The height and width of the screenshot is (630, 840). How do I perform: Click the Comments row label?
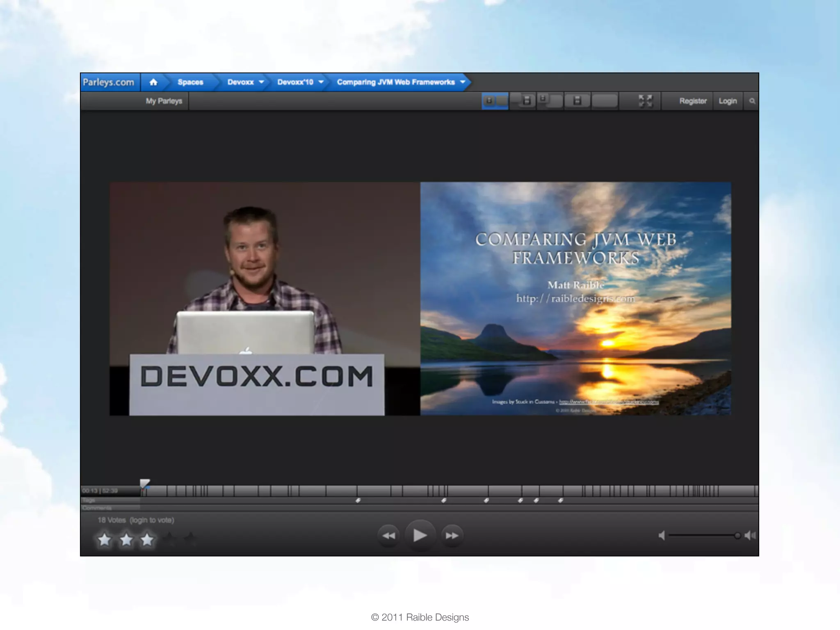click(97, 508)
